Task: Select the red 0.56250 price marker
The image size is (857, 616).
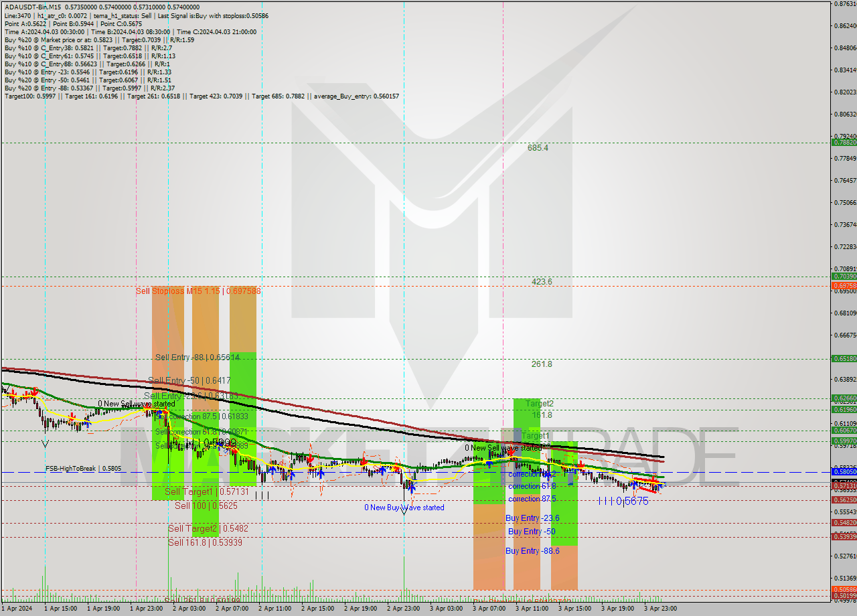Action: pos(842,499)
